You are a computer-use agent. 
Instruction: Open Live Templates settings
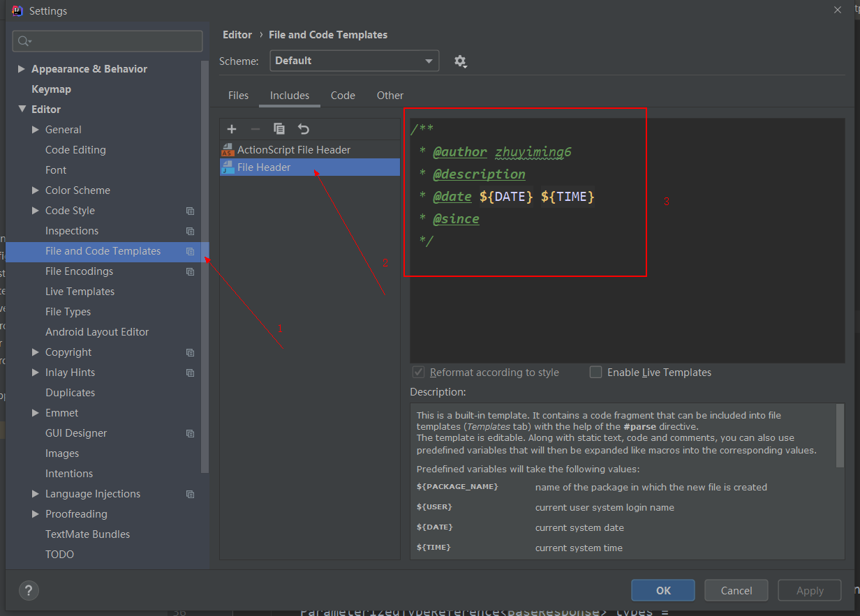point(80,292)
